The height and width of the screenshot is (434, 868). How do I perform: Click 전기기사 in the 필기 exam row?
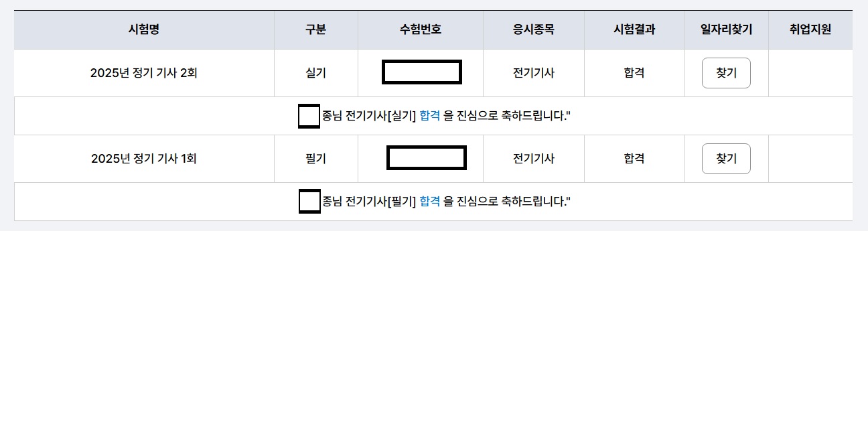coord(534,159)
